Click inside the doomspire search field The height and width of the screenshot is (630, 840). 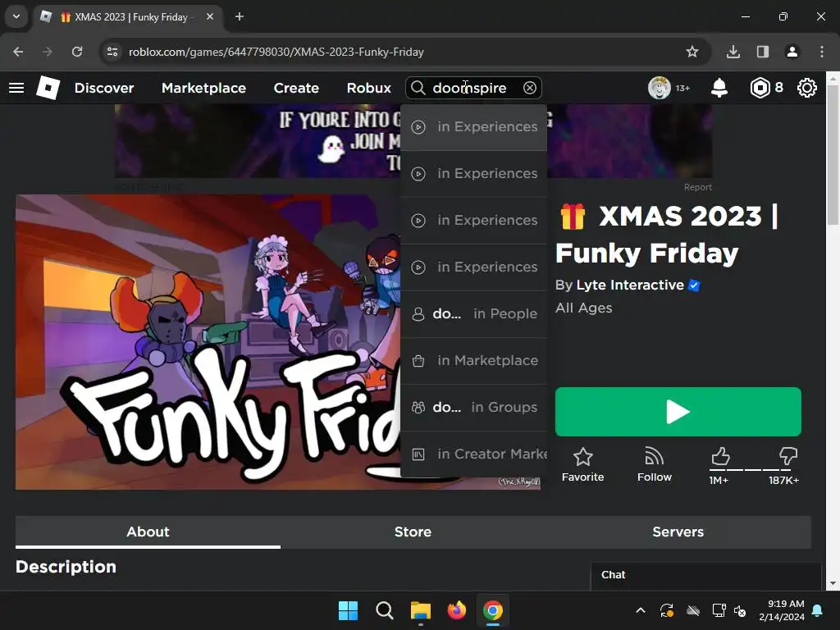(475, 88)
